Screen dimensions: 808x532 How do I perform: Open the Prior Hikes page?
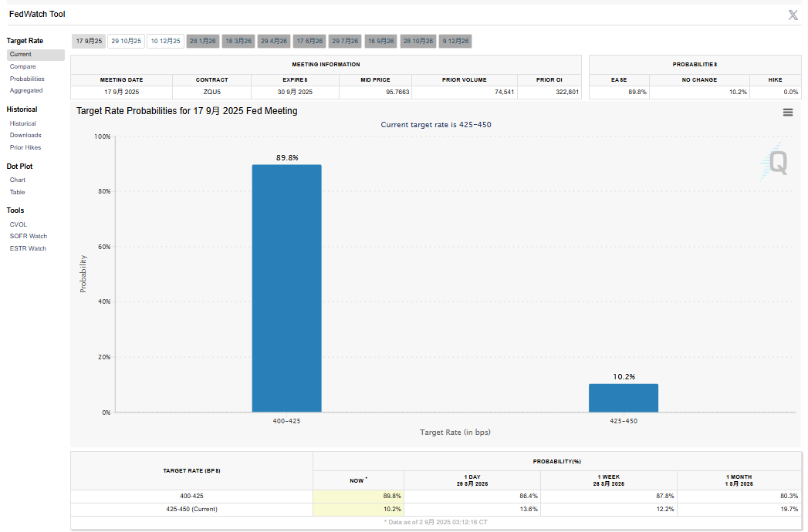25,147
